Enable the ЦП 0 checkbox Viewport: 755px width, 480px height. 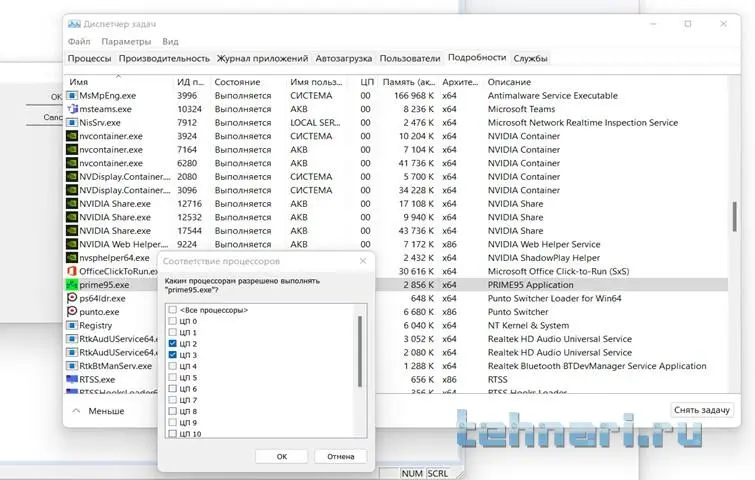pos(172,321)
